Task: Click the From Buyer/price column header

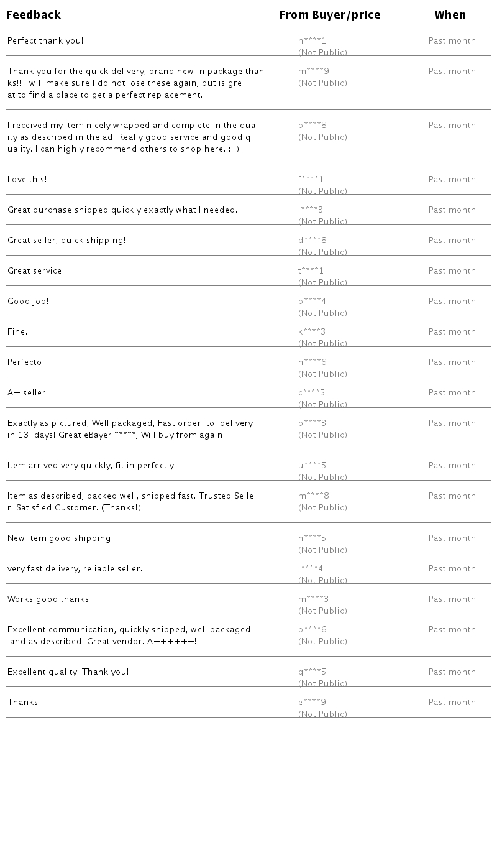Action: point(329,15)
